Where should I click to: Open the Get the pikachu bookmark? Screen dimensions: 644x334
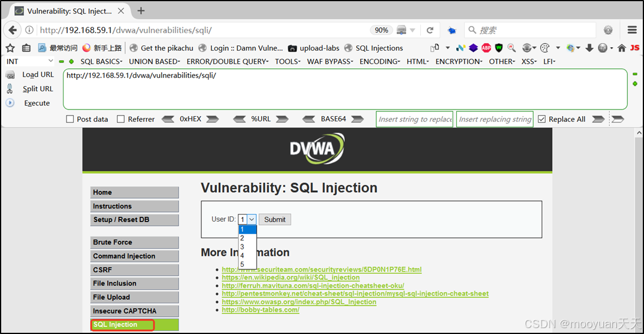pos(161,48)
